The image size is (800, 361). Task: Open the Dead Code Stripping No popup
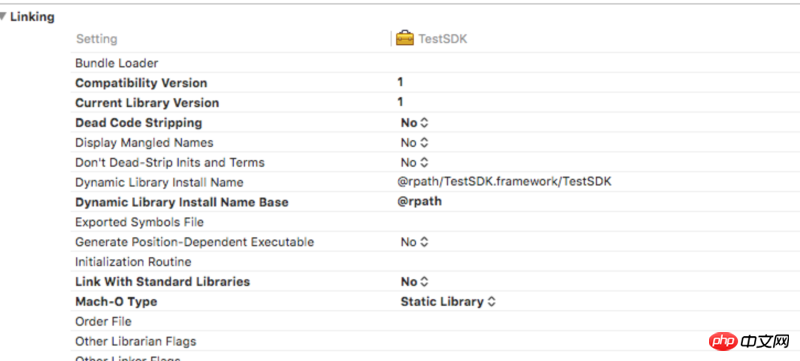tap(414, 123)
